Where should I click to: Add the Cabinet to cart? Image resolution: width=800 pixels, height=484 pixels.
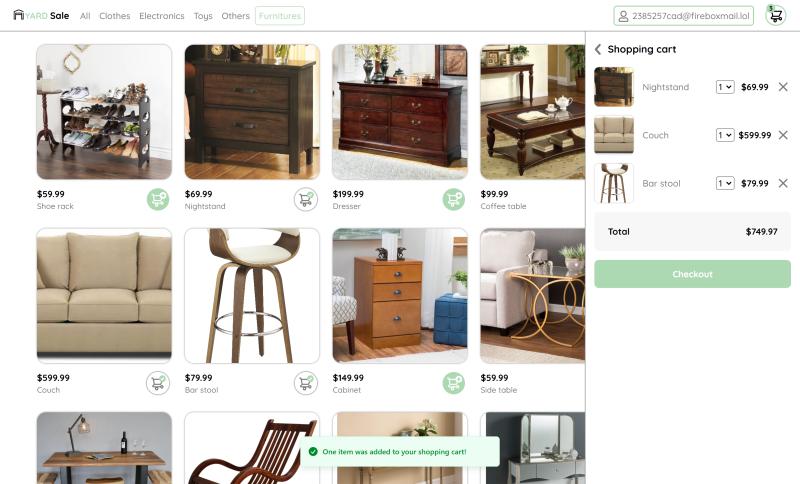[454, 383]
